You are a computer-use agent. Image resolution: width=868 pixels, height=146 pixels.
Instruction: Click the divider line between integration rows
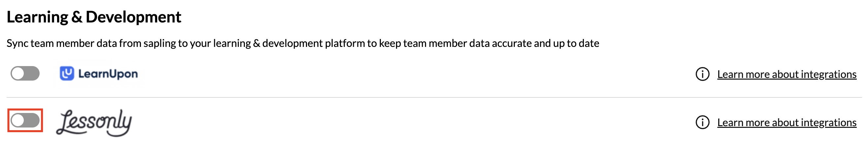(434, 97)
